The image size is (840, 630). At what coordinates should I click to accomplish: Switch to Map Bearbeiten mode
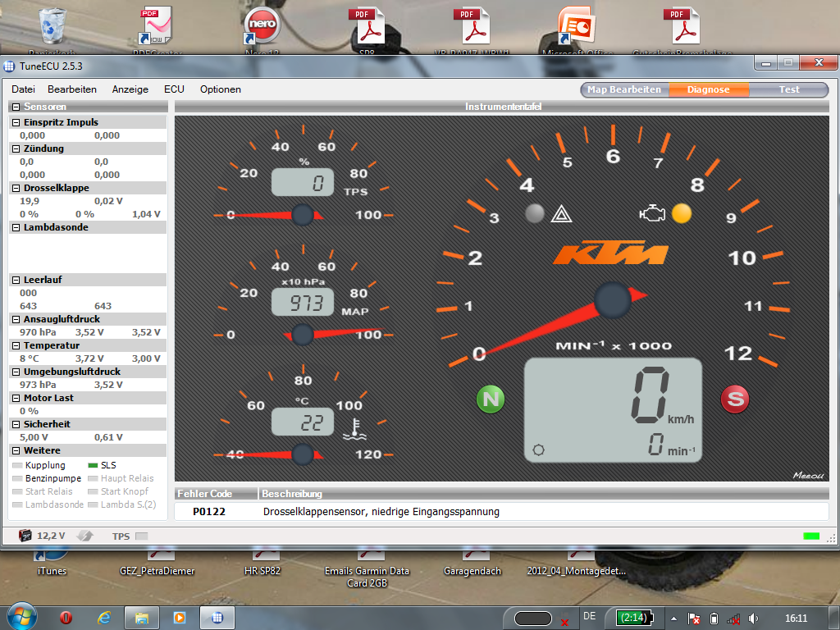(x=624, y=89)
